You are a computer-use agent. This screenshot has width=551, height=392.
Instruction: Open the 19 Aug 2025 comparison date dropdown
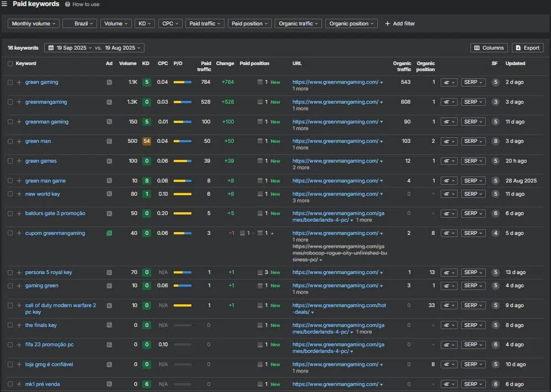tap(122, 48)
